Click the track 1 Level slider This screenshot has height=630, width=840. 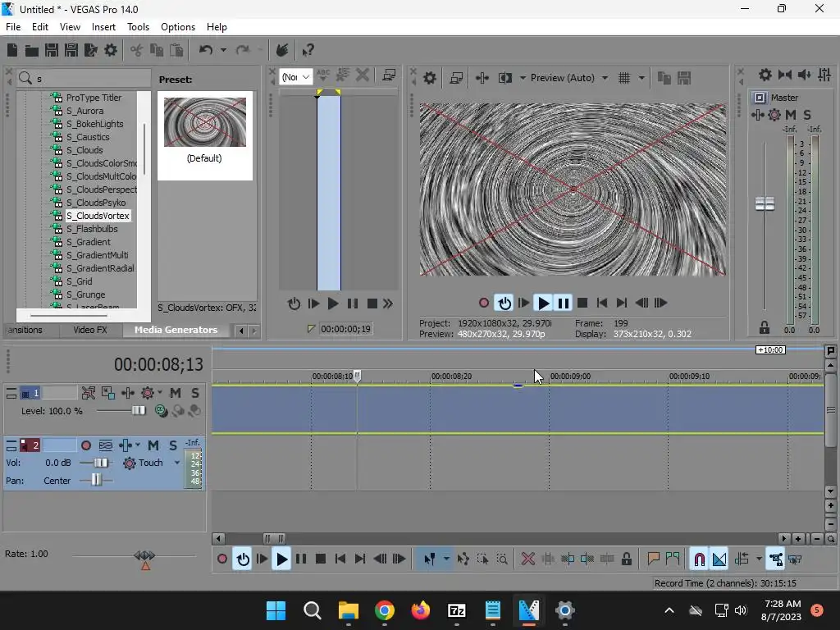pos(138,411)
